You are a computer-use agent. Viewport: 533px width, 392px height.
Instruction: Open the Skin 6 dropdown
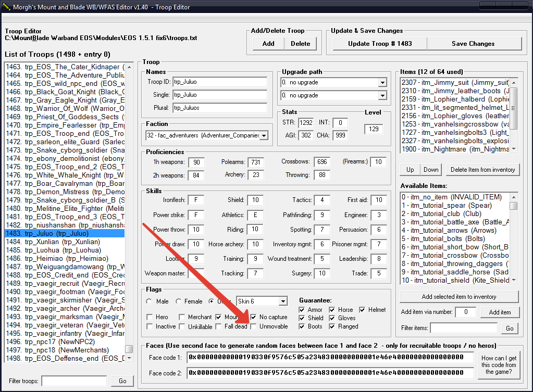(283, 301)
